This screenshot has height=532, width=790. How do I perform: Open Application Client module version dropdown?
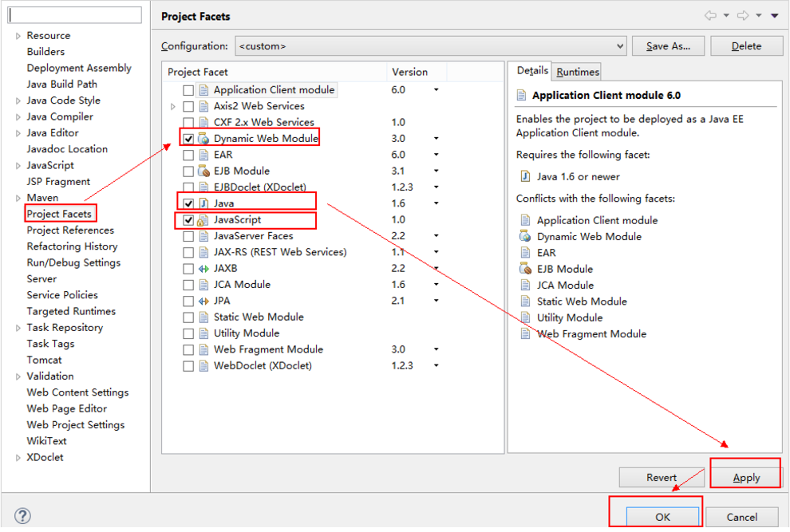click(x=436, y=89)
